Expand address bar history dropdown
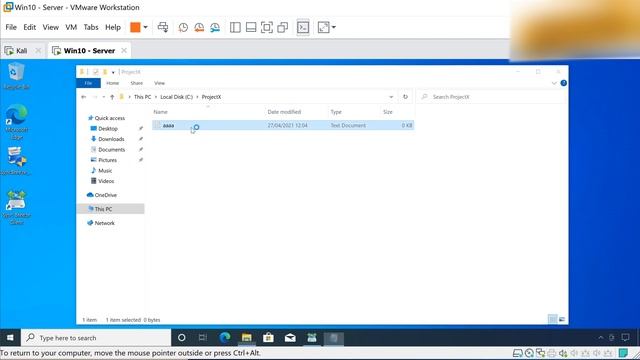The image size is (640, 360). tap(391, 97)
